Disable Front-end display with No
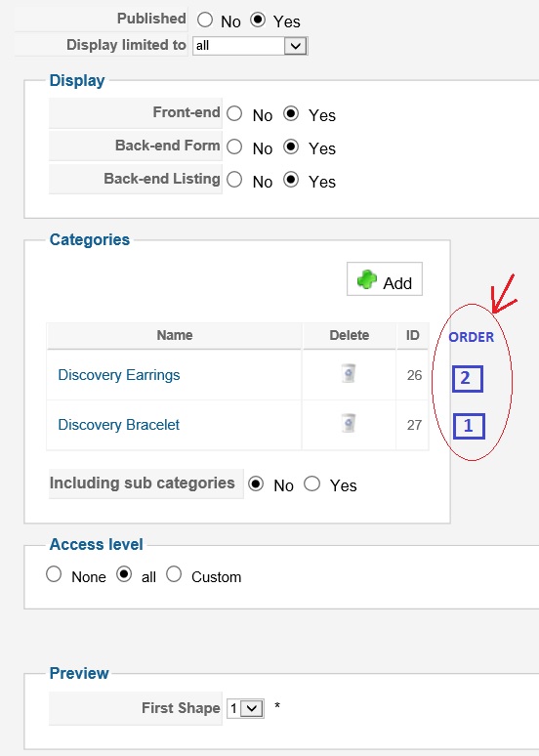 pos(234,113)
